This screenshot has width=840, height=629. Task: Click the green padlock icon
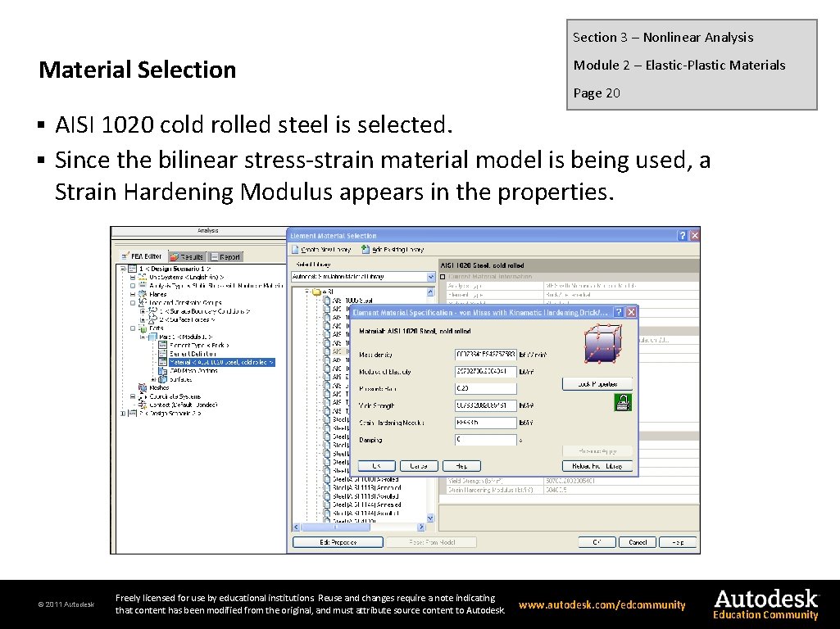(623, 402)
